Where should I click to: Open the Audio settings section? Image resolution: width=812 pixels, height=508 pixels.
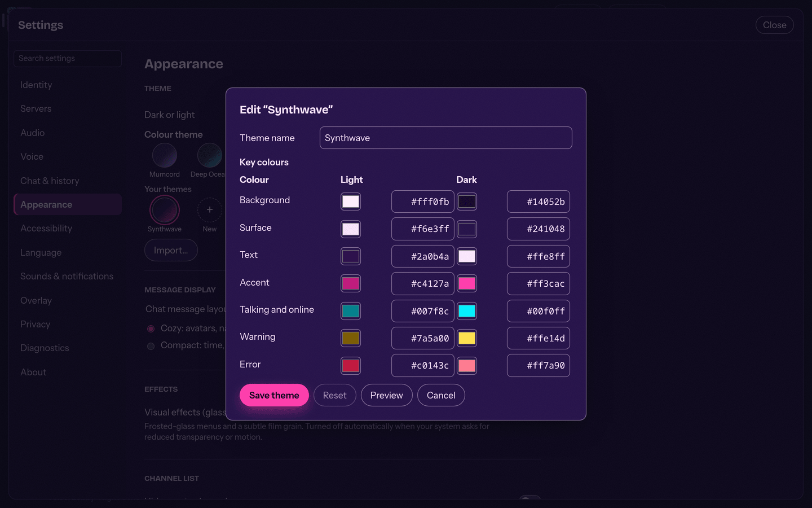click(x=68, y=133)
